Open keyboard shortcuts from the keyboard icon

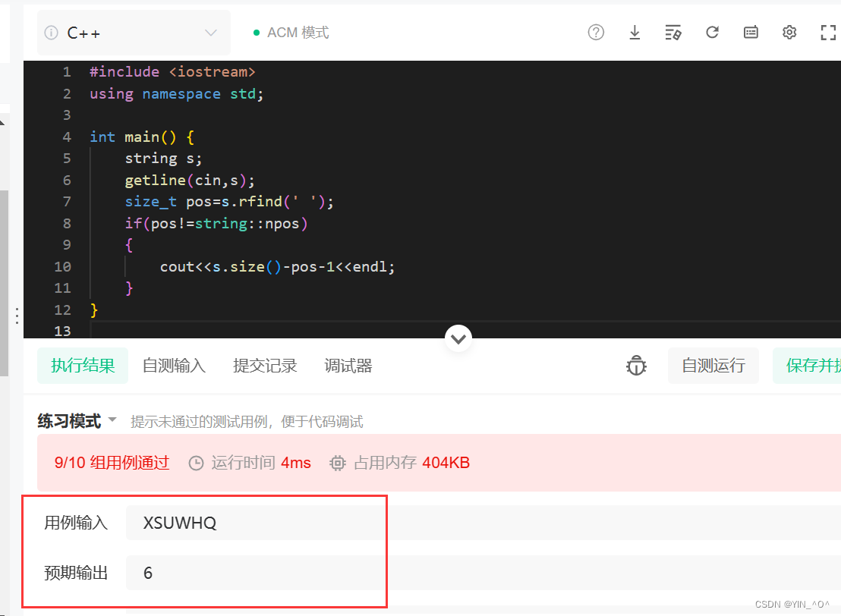coord(751,32)
